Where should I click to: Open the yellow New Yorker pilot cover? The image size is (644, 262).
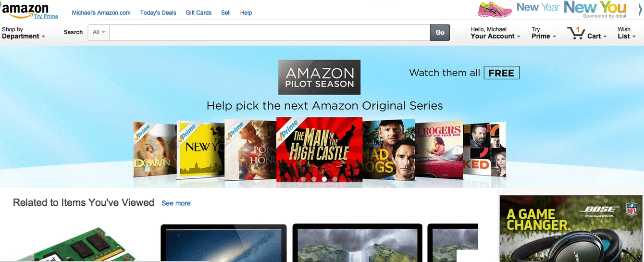[200, 149]
